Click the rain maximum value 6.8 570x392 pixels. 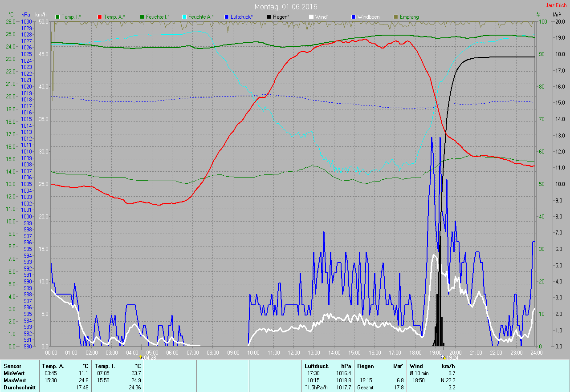[400, 380]
